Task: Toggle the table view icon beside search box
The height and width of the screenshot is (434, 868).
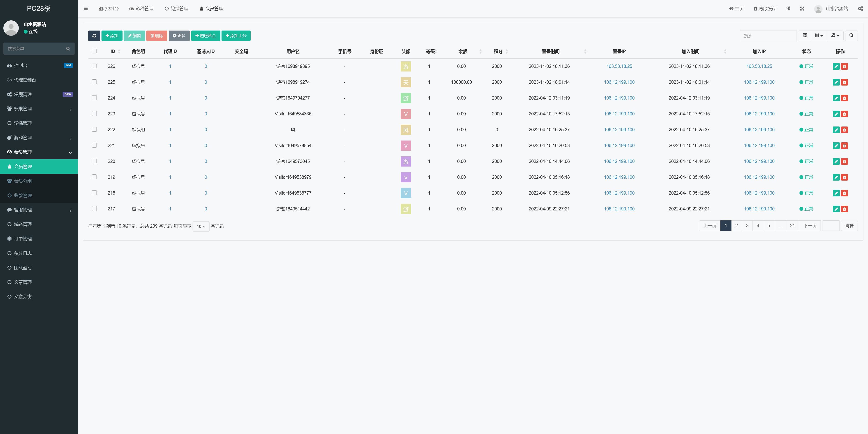Action: pyautogui.click(x=805, y=36)
